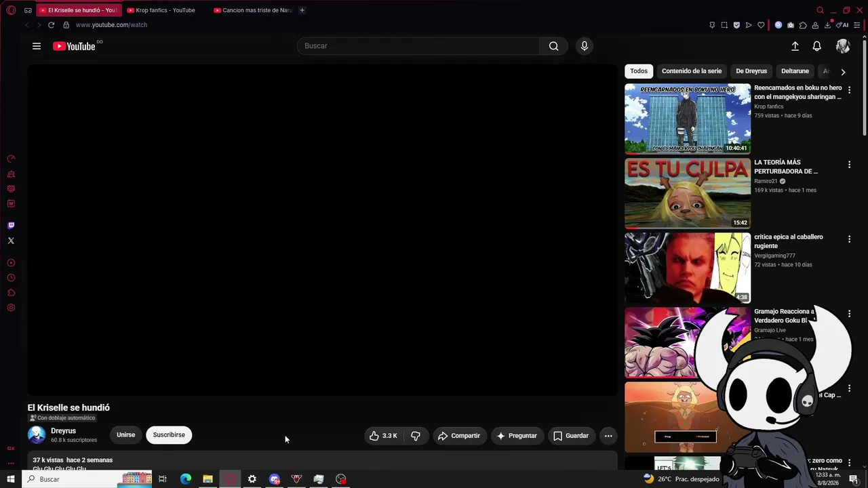Select the Deltarune filter chip

(x=795, y=71)
